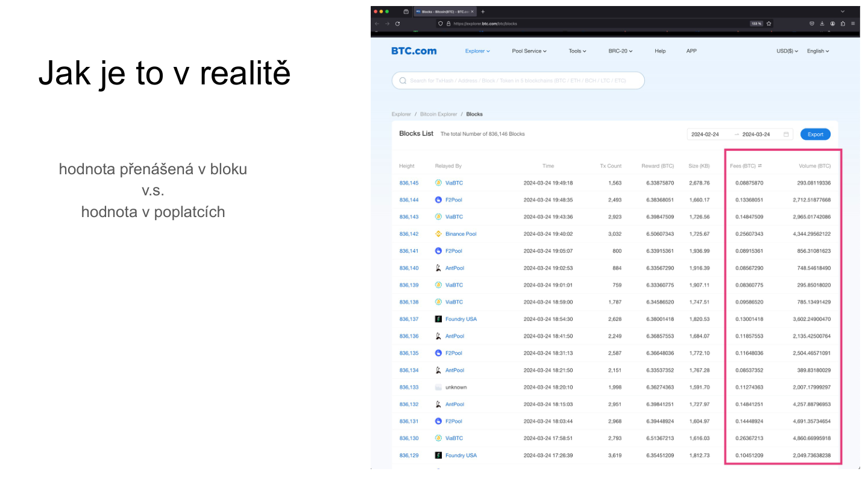Click the magnifier icon in the search bar

[x=403, y=80]
